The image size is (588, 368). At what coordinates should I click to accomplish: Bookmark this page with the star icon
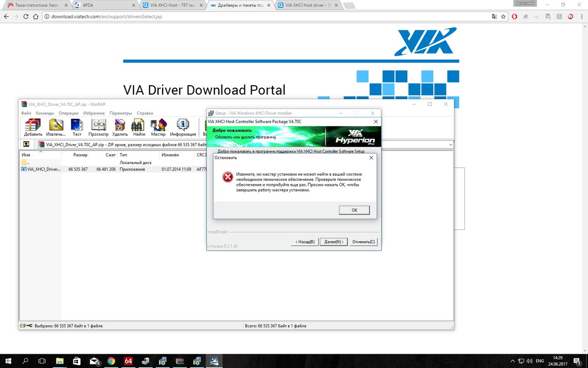coord(503,17)
